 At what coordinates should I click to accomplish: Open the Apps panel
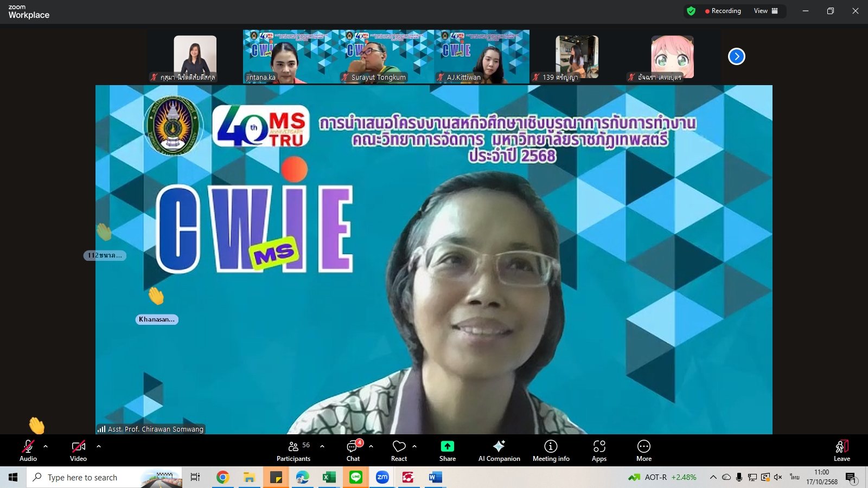tap(599, 451)
